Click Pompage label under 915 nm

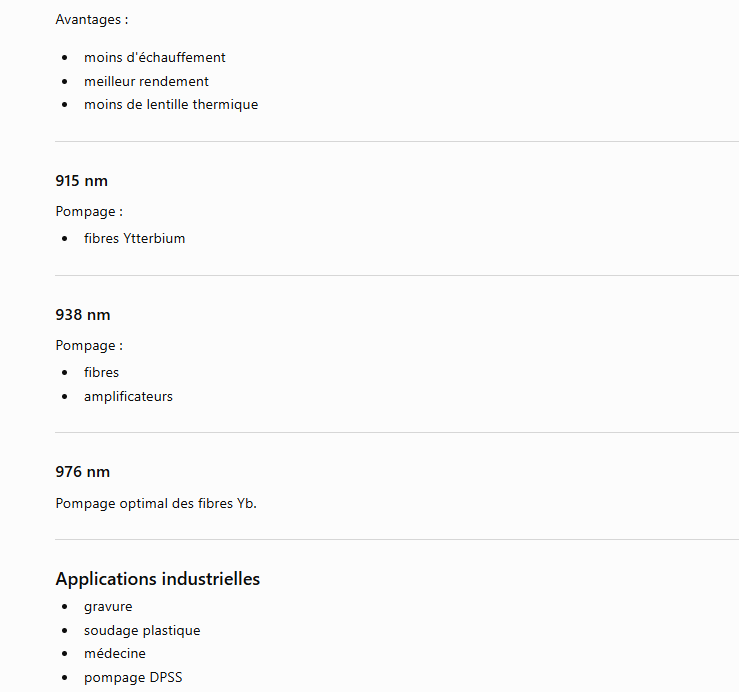89,212
